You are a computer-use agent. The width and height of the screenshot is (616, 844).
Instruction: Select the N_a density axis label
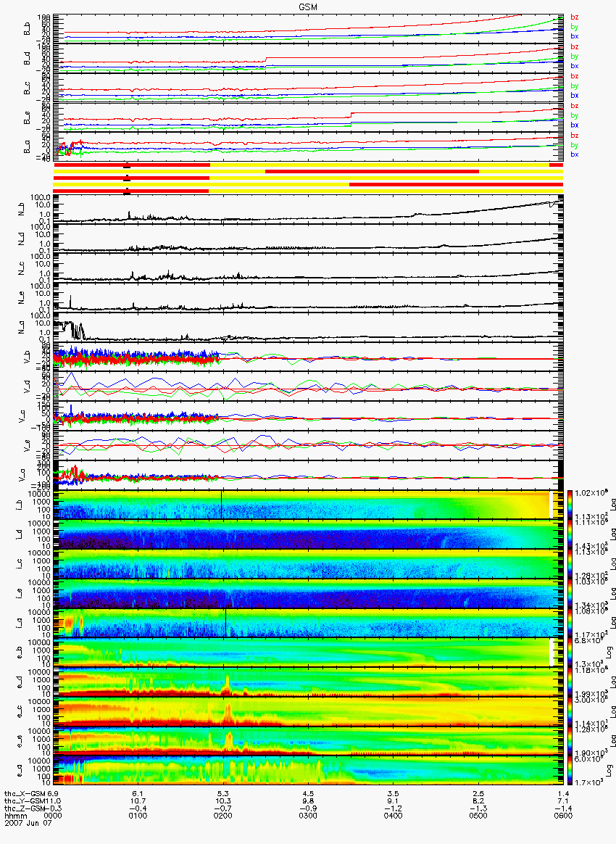tap(22, 327)
